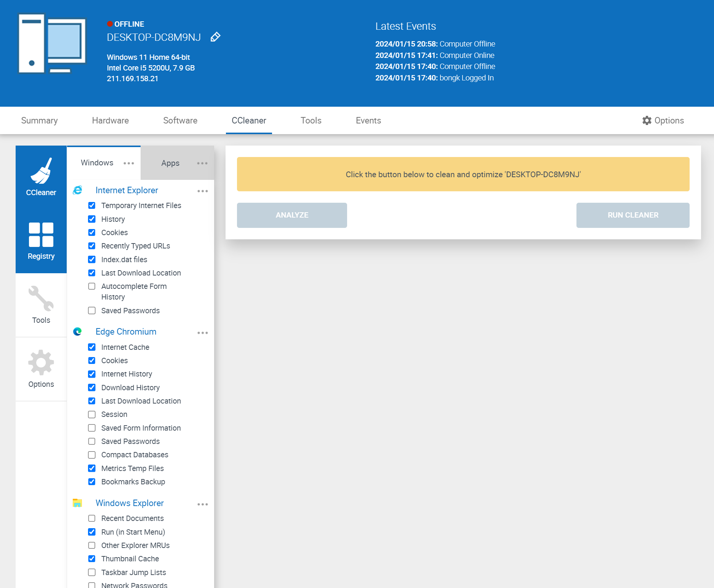Click the 17:40 Computer Offline event

coord(435,66)
